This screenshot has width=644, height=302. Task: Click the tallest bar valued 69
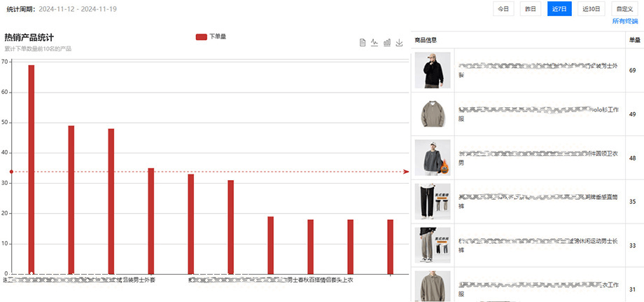tap(31, 170)
